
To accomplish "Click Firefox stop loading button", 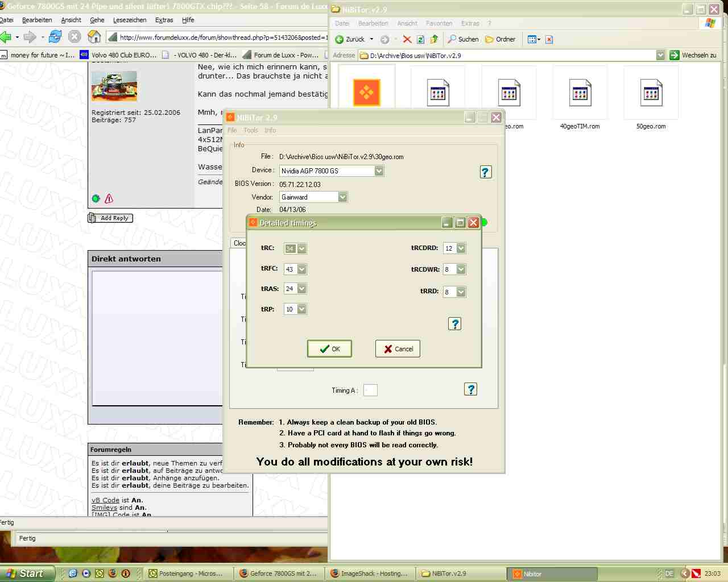I will tap(75, 37).
